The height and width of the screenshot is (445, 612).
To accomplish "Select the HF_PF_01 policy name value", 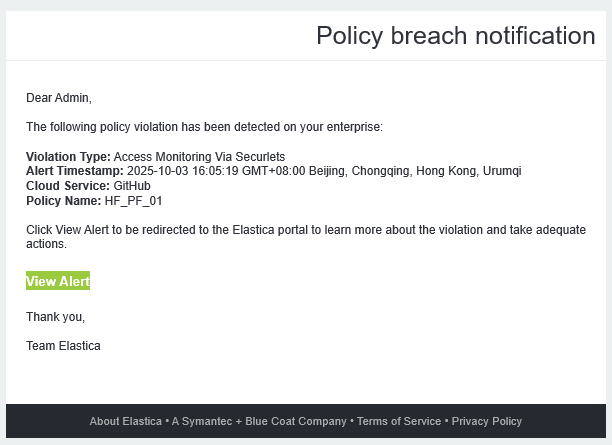I will [x=133, y=201].
